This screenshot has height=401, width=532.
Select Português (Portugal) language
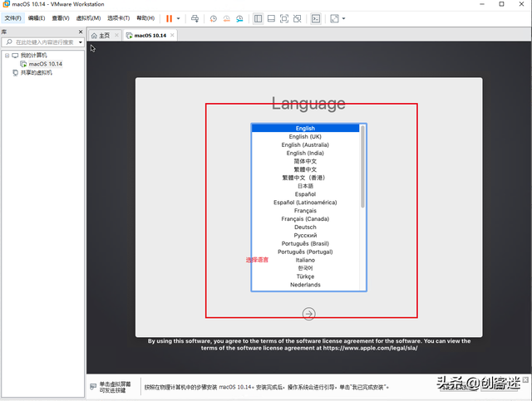coord(305,252)
